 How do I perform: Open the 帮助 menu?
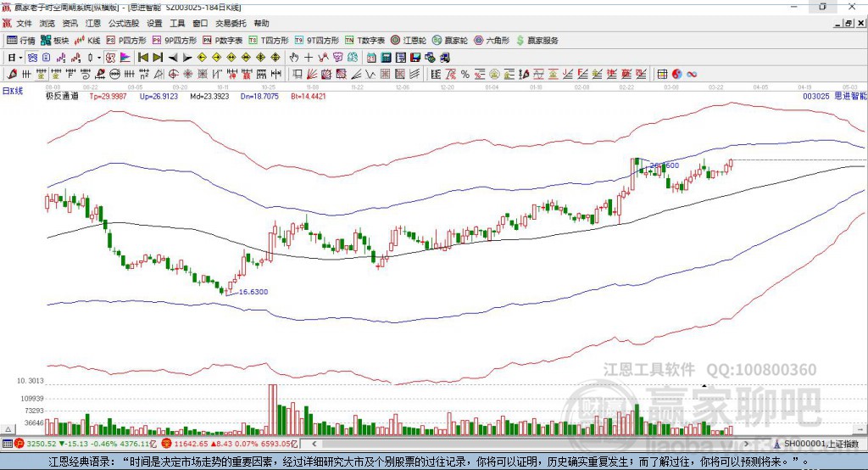coord(261,23)
